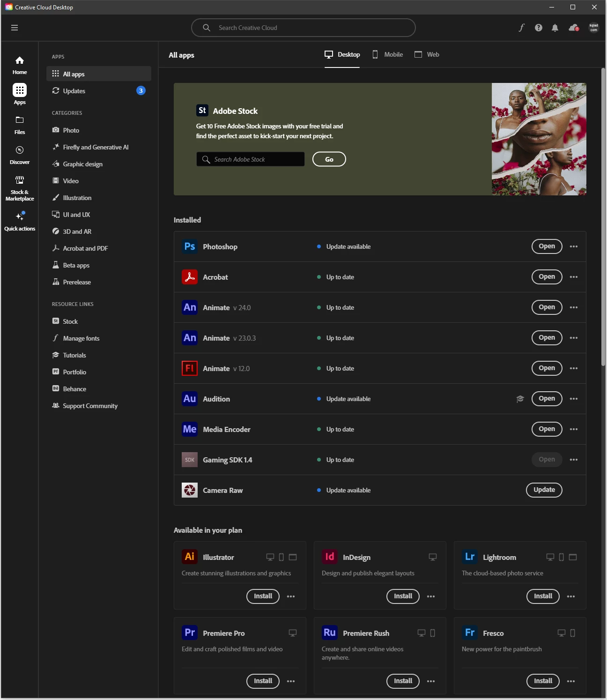Check the cloud sync status icon

[574, 28]
